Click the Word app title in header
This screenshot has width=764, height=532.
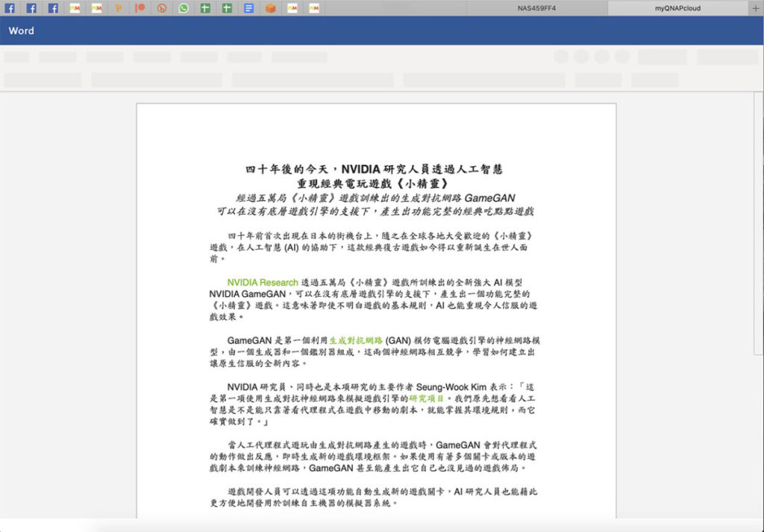(x=22, y=30)
